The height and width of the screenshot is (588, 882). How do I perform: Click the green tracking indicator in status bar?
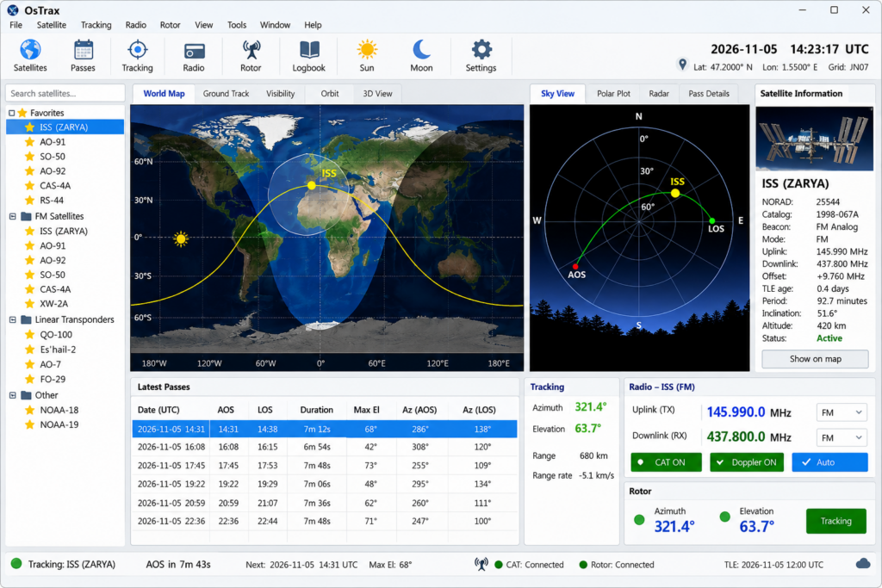point(16,563)
